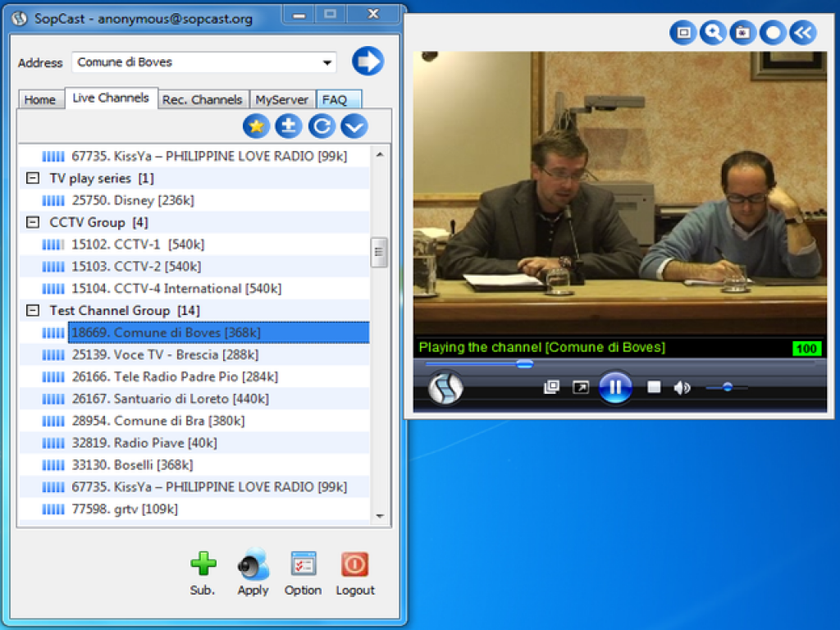The height and width of the screenshot is (630, 840).
Task: Select channel 33130. Boselli
Action: pyautogui.click(x=132, y=465)
